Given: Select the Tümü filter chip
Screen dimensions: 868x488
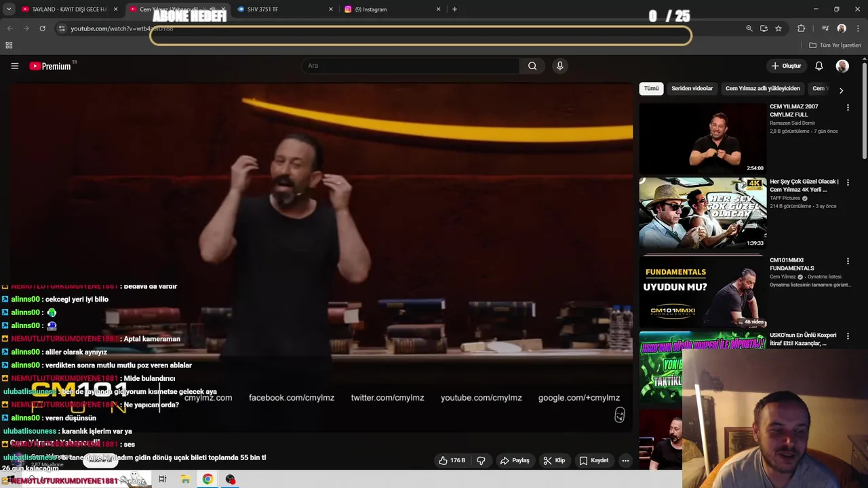Looking at the screenshot, I should (651, 89).
